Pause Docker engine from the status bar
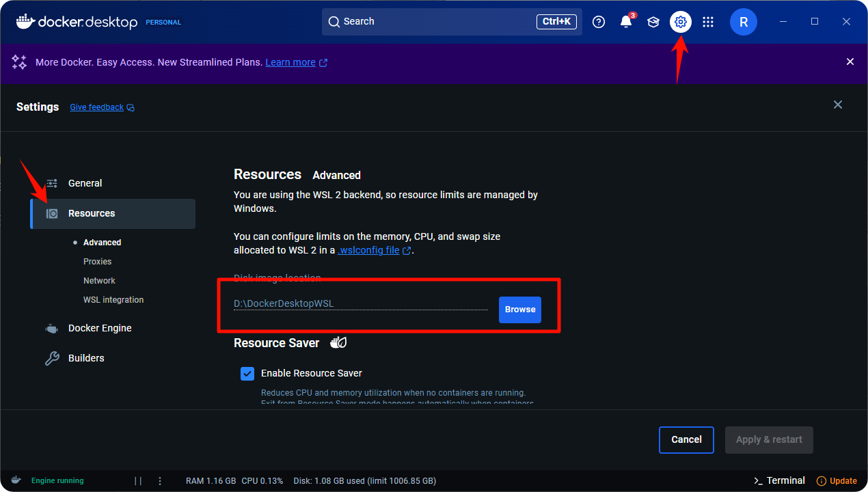 (138, 480)
